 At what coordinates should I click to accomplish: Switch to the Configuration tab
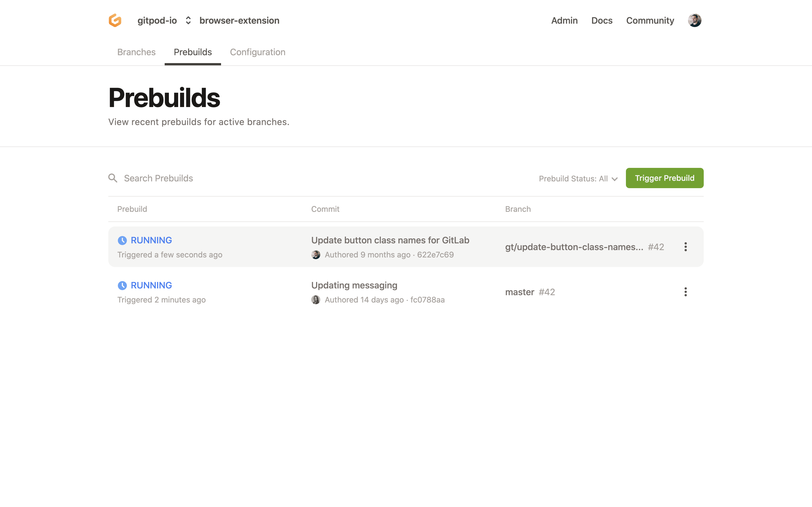click(x=257, y=52)
